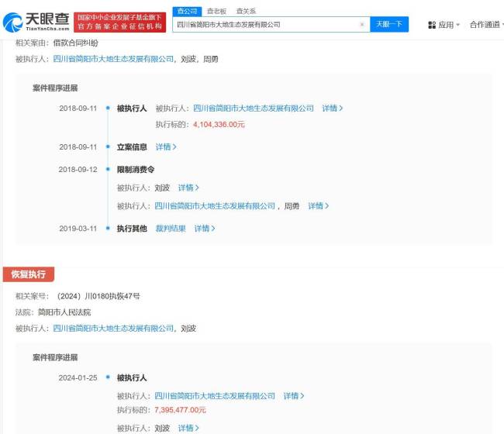Click the 立案信息 heading
The image size is (504, 434).
[x=132, y=146]
